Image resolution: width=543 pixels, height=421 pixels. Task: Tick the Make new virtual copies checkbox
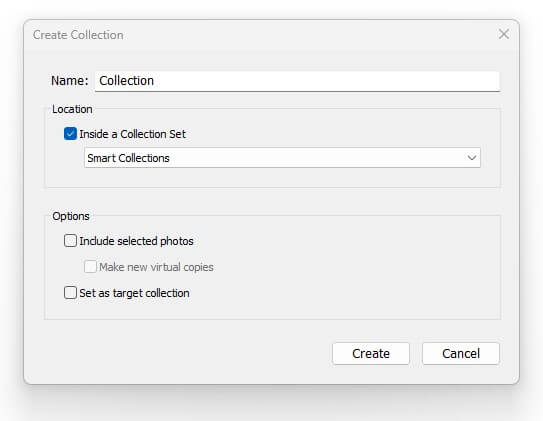(90, 267)
